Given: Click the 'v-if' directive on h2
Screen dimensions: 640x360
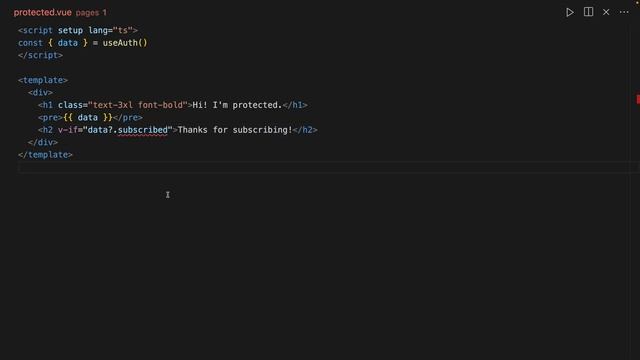Looking at the screenshot, I should (67, 130).
